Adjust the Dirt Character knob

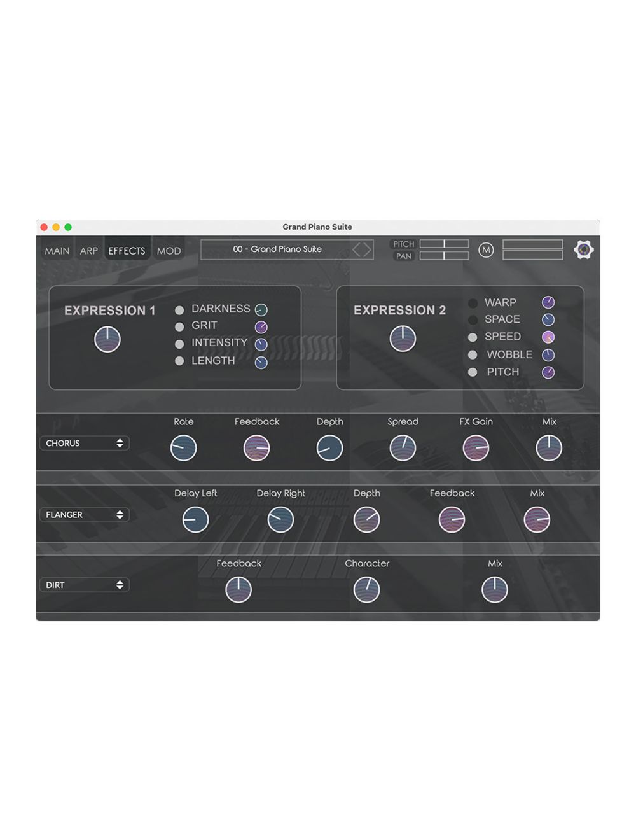368,589
